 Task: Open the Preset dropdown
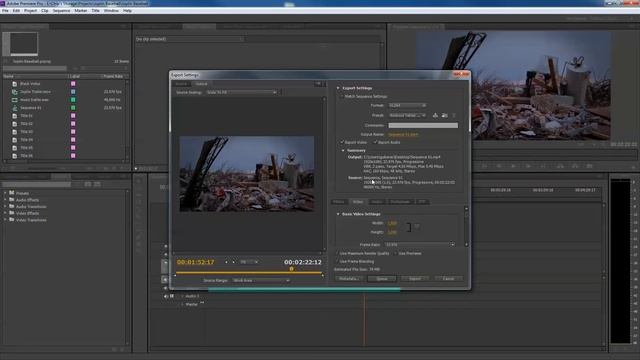[x=407, y=116]
